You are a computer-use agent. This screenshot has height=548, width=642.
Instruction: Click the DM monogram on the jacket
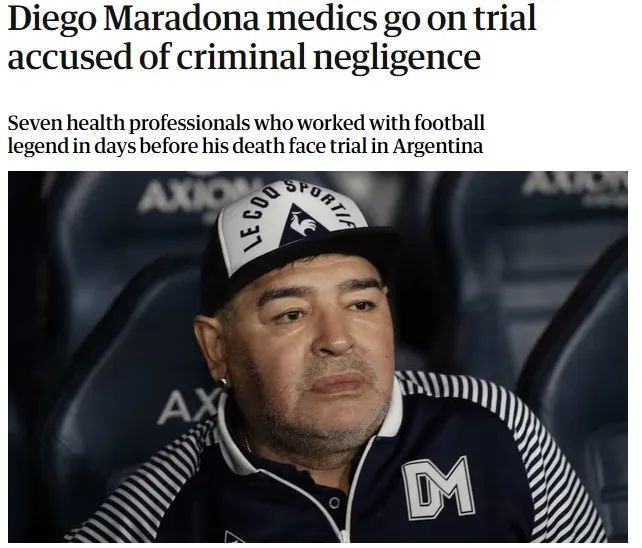[x=438, y=488]
